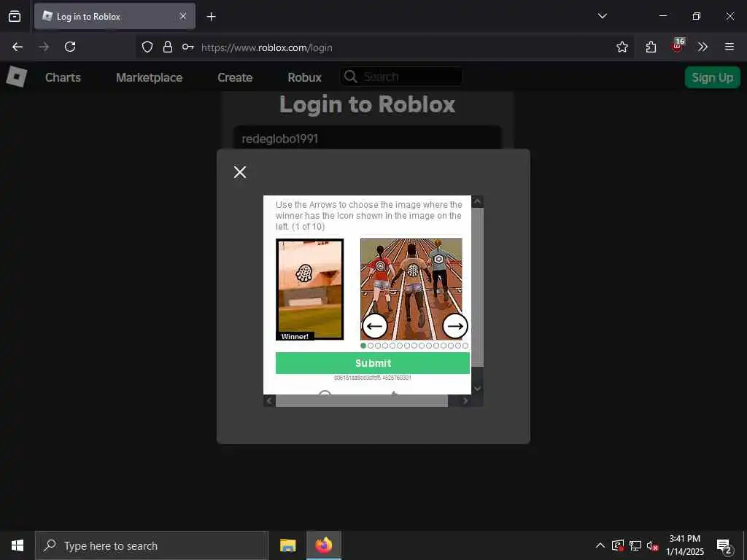
Task: Click the captcha horizontal scrollbar thumb
Action: [362, 401]
